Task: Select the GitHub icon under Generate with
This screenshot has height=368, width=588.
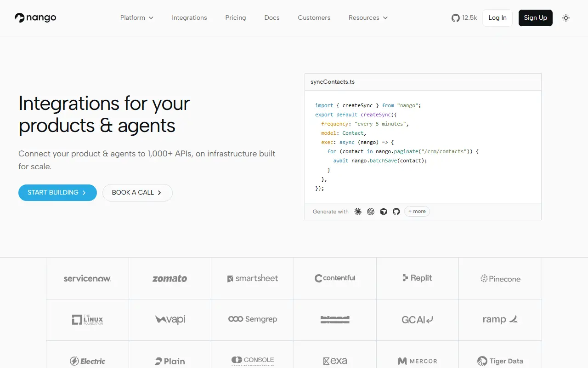Action: point(396,212)
